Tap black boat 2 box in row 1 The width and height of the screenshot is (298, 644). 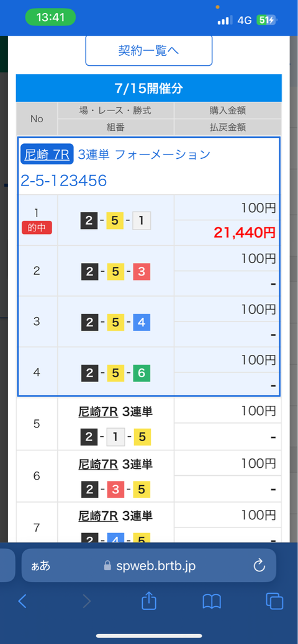89,221
